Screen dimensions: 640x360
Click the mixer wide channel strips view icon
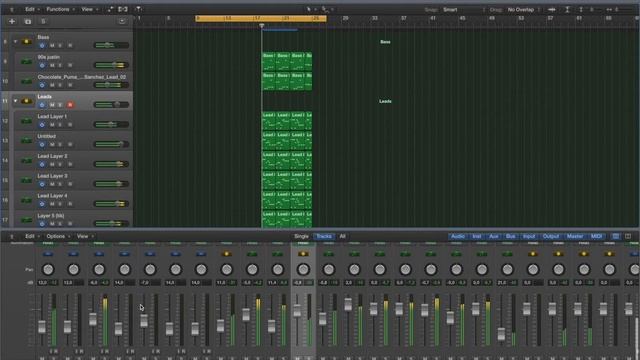pos(628,236)
